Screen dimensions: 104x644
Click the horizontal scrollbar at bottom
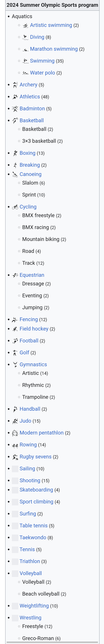pyautogui.click(x=52, y=642)
